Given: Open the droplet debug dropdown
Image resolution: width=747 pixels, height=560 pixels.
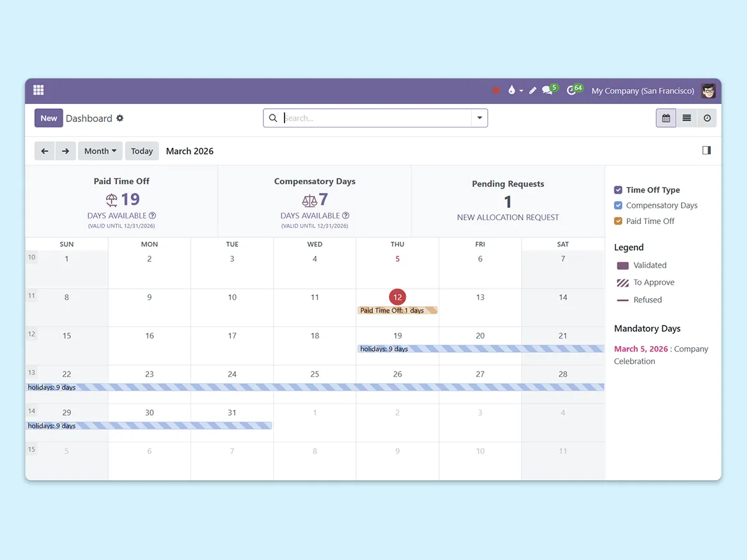Looking at the screenshot, I should click(x=514, y=91).
